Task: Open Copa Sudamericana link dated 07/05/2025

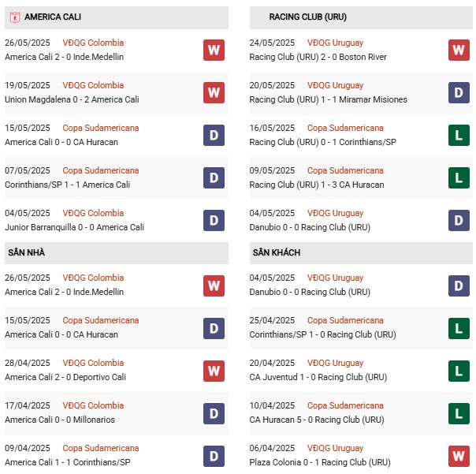Action: tap(101, 170)
